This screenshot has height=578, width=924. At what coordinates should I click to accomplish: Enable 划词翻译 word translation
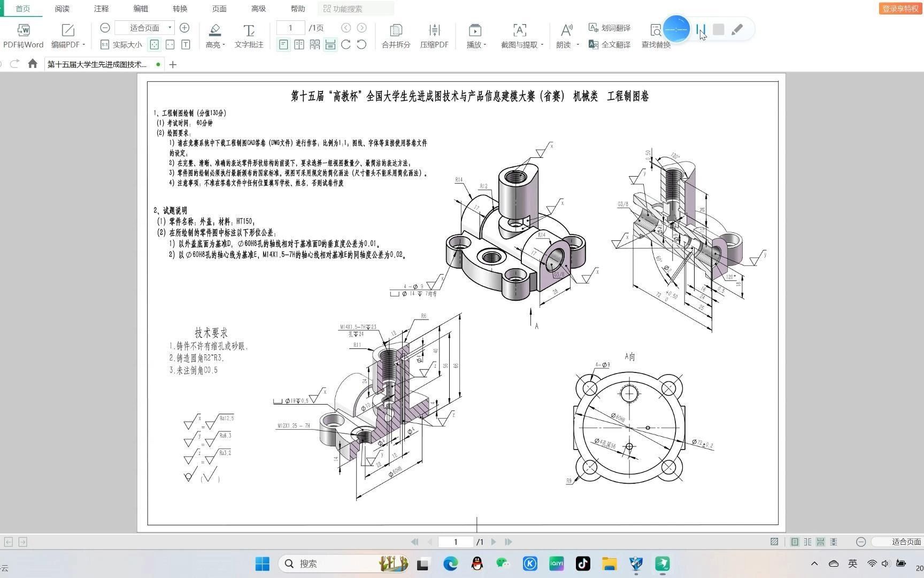click(610, 28)
